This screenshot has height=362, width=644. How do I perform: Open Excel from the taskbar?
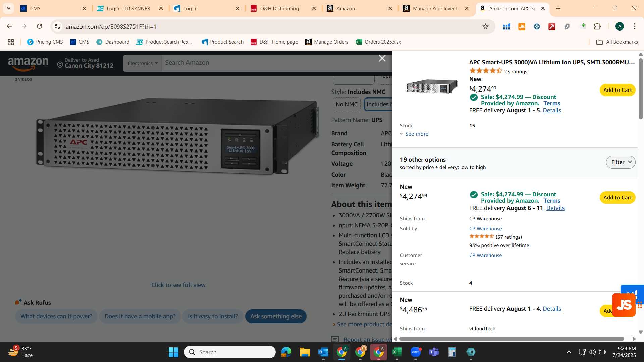397,352
